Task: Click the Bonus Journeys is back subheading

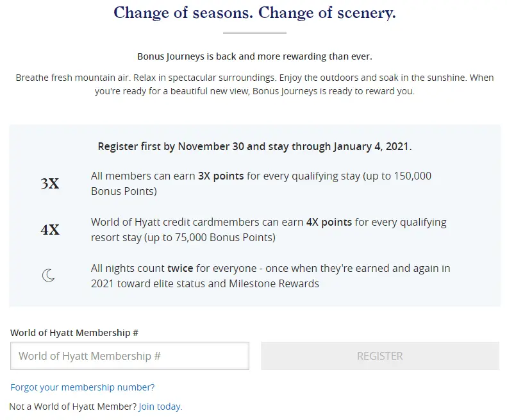Action: click(254, 56)
